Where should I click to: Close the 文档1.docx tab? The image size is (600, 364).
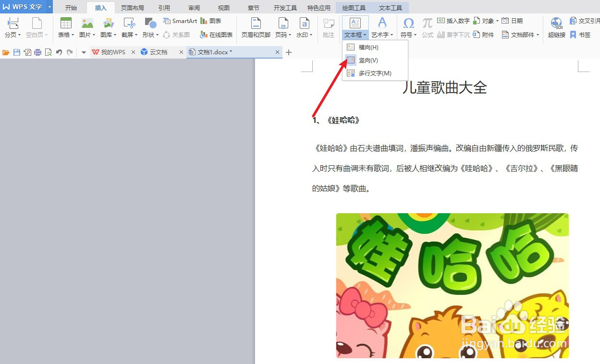[278, 52]
